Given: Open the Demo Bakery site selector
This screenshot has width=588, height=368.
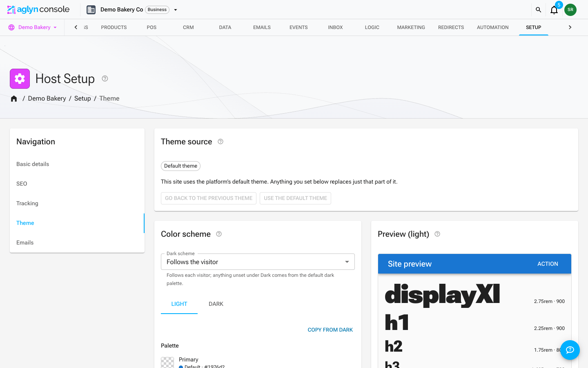Looking at the screenshot, I should [x=33, y=27].
